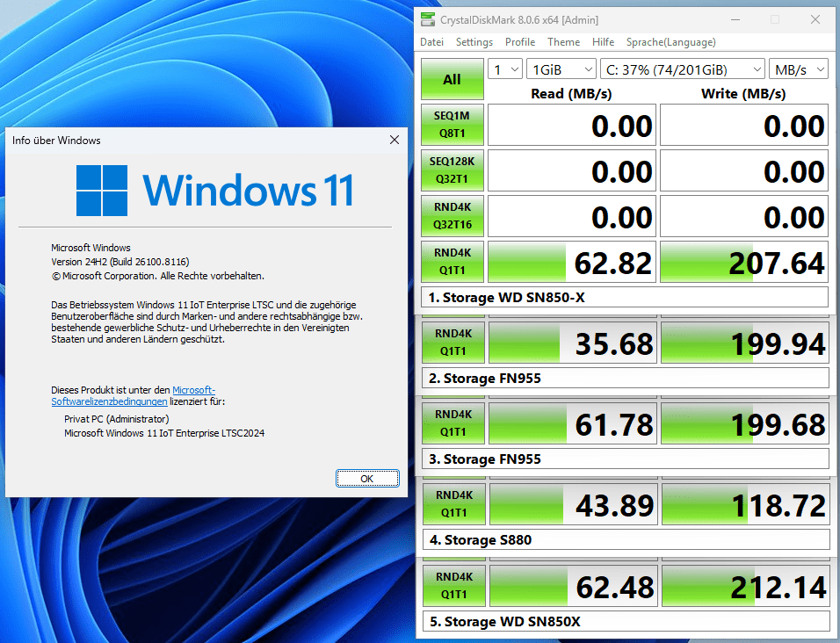840x643 pixels.
Task: Expand the MB/s unit dropdown
Action: (798, 69)
